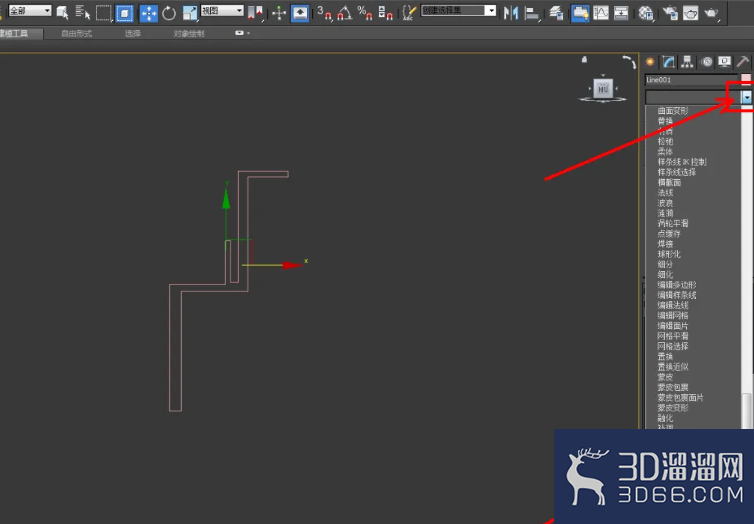Toggle Window/Crossing selection mode
This screenshot has height=524, width=754.
125,13
